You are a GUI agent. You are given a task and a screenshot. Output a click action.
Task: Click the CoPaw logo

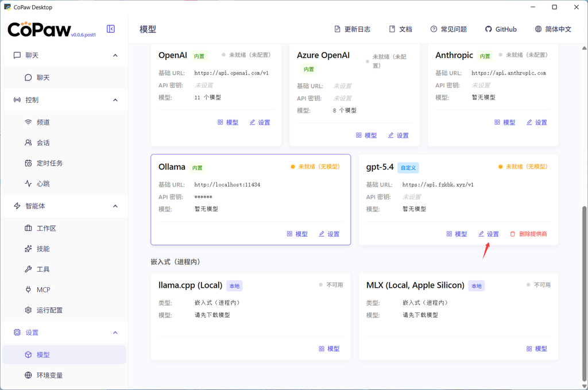click(x=39, y=30)
